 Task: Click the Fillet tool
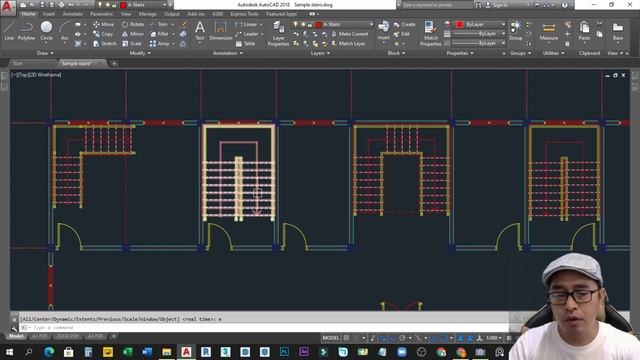point(160,34)
